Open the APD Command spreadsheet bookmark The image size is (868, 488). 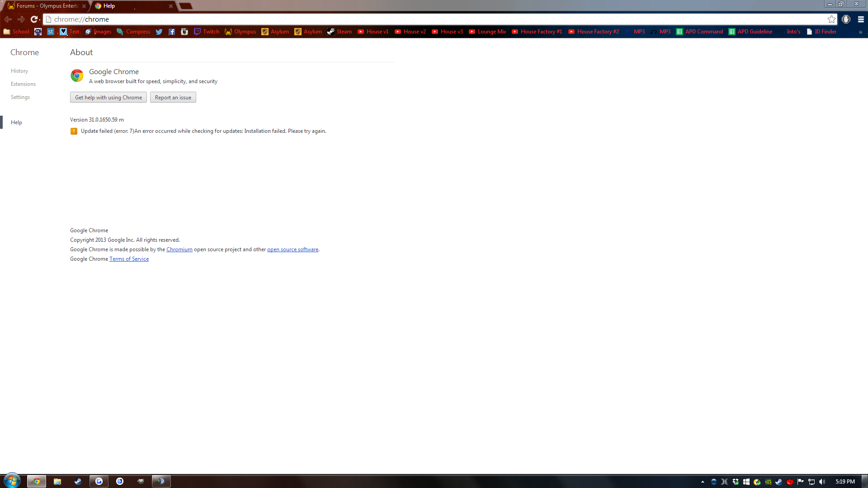click(x=700, y=32)
